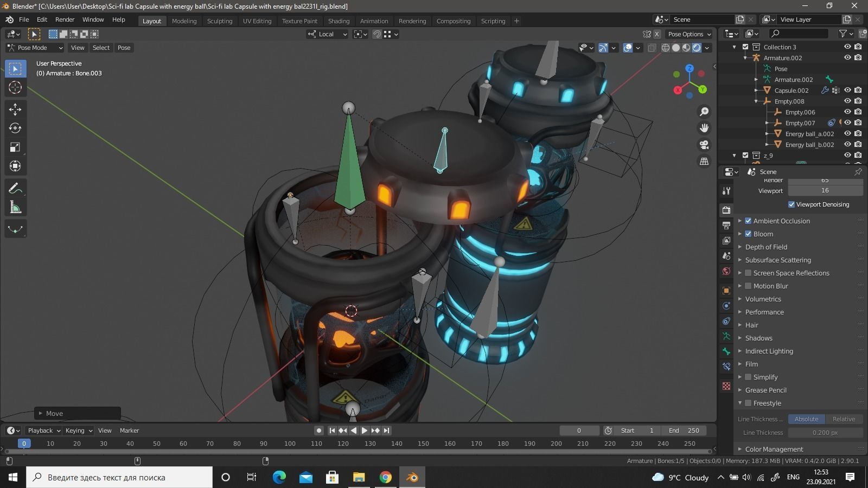868x488 pixels.
Task: Open the Render properties tab
Action: pos(726,210)
